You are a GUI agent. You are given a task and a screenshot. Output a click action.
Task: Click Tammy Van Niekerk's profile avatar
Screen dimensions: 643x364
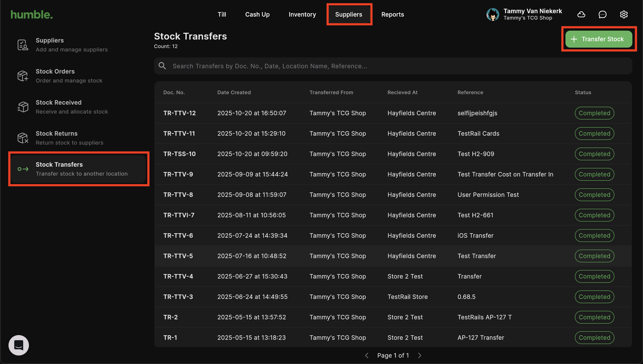click(492, 14)
